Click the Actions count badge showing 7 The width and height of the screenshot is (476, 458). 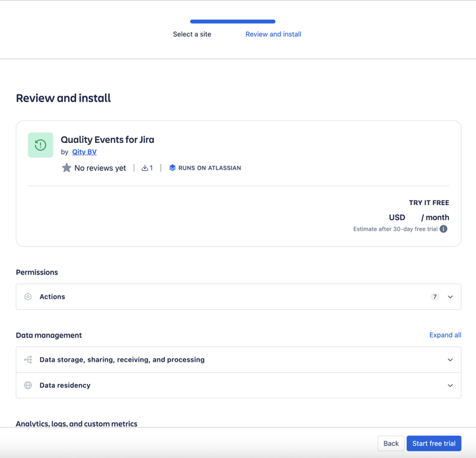(435, 297)
